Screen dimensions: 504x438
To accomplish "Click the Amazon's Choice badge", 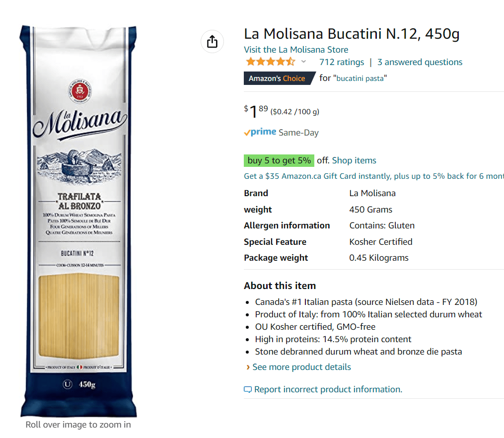I will pos(280,78).
